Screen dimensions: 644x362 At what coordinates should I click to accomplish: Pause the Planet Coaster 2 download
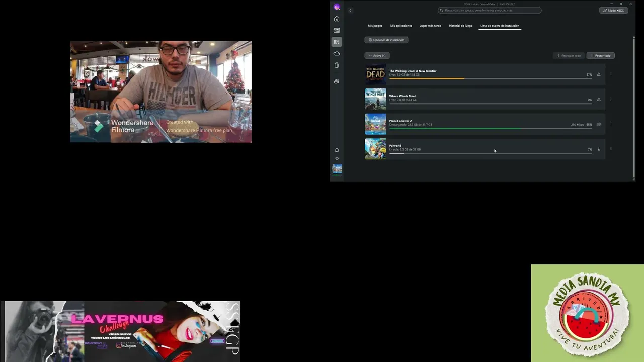[599, 124]
